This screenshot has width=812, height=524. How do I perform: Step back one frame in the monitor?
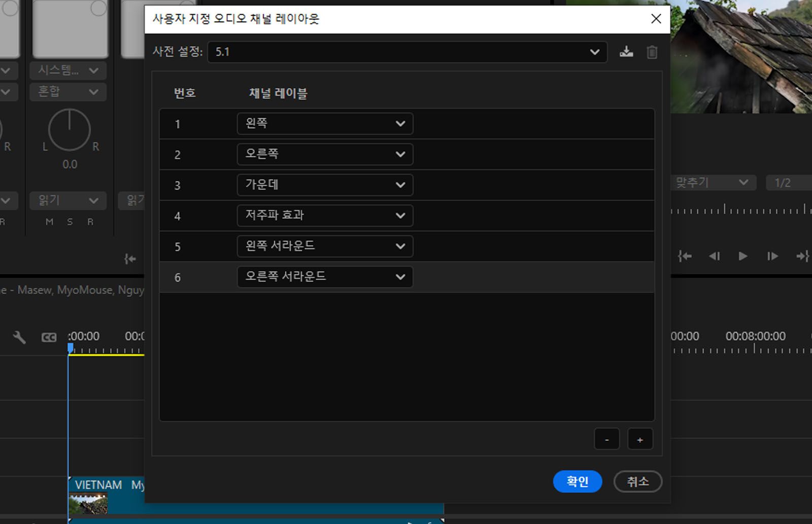point(715,256)
